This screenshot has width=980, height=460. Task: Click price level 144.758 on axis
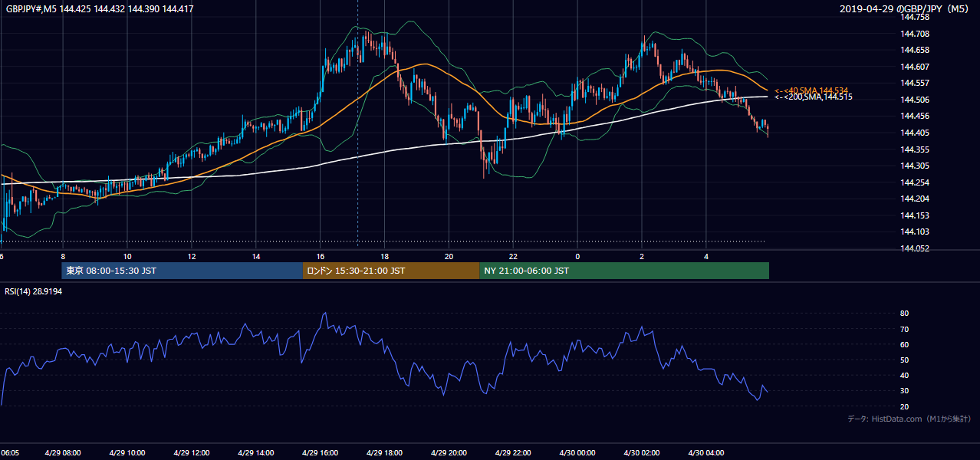tap(916, 17)
